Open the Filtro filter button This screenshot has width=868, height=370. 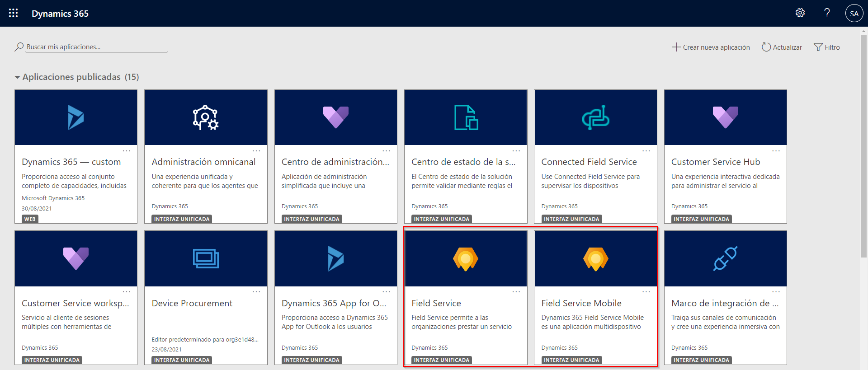(827, 47)
